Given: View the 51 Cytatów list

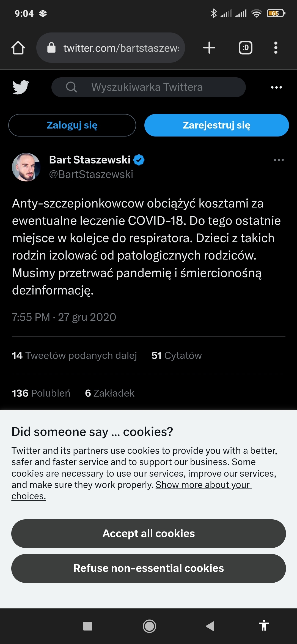Looking at the screenshot, I should point(177,356).
